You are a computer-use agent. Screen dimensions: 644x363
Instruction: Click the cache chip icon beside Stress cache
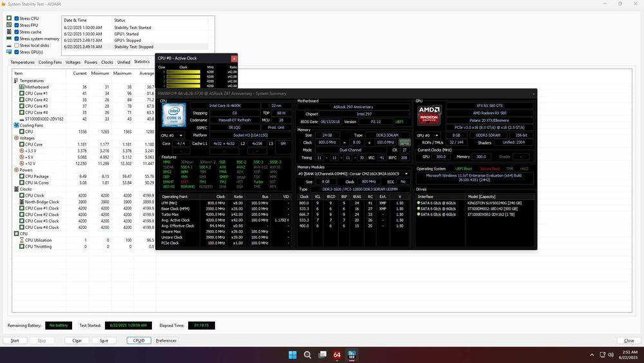click(9, 32)
